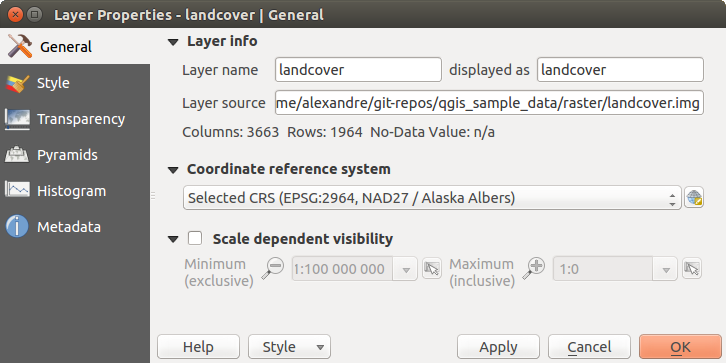The height and width of the screenshot is (363, 726).
Task: Click the maximum scale zoom-in magnifier icon
Action: coord(533,269)
